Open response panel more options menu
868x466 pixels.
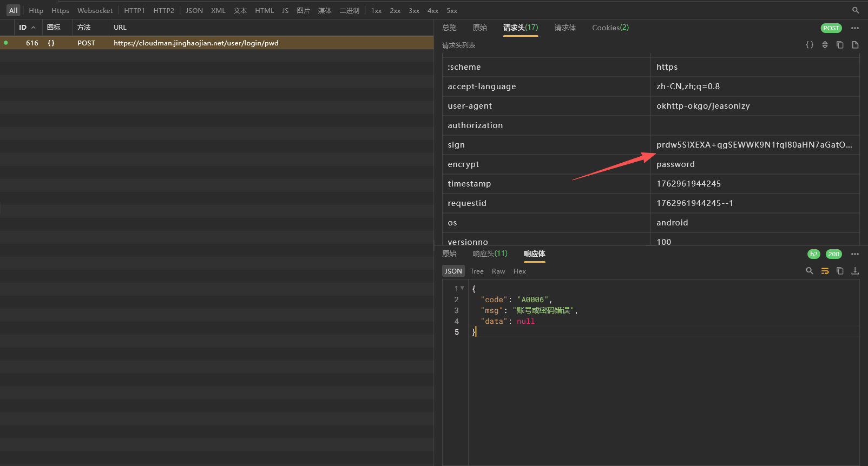pyautogui.click(x=855, y=254)
